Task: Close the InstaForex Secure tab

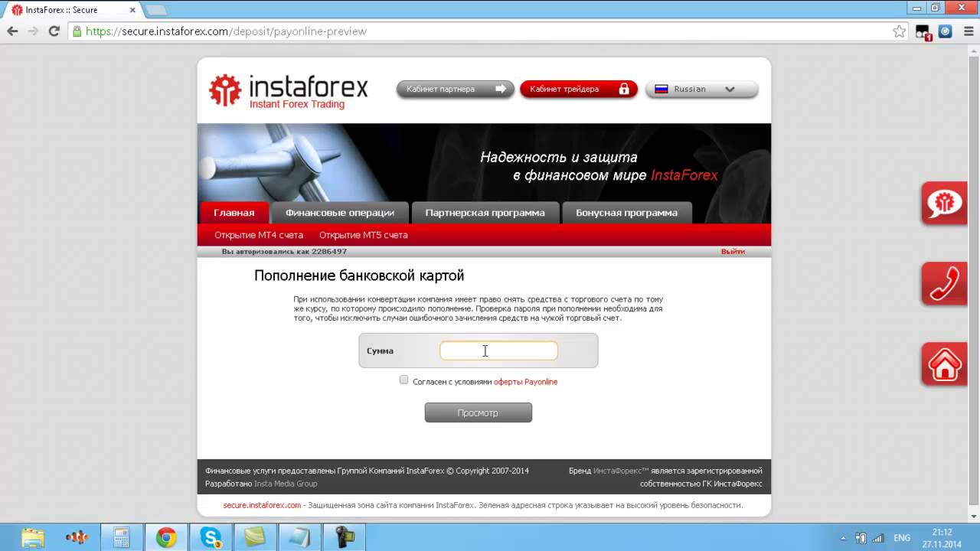Action: (132, 10)
